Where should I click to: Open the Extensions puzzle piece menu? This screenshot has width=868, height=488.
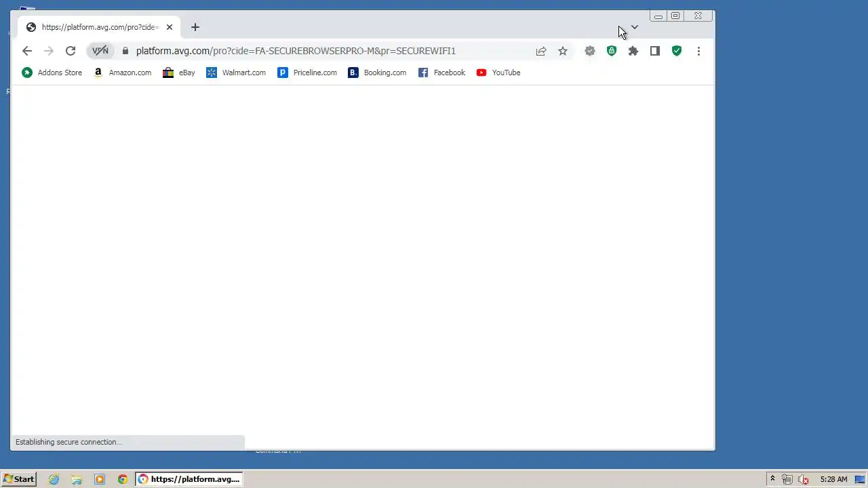click(633, 51)
